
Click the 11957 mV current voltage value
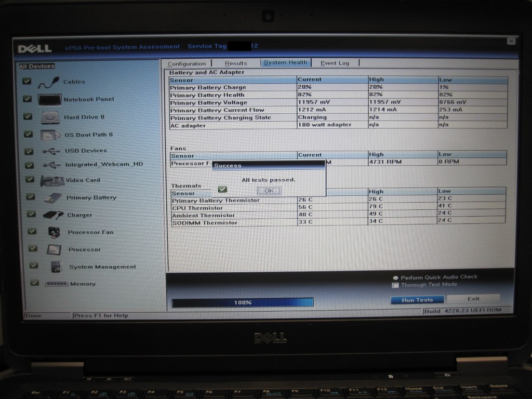pos(314,102)
